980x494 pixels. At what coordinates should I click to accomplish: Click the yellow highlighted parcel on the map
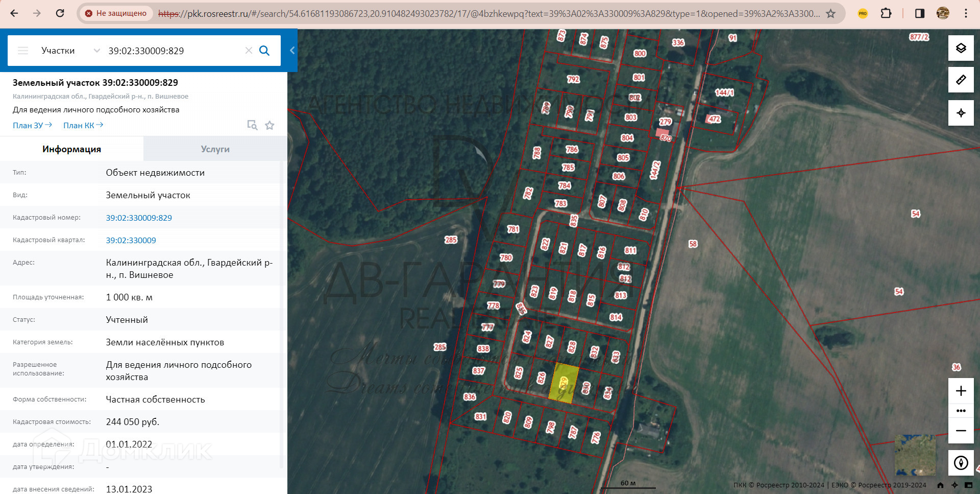pyautogui.click(x=563, y=383)
